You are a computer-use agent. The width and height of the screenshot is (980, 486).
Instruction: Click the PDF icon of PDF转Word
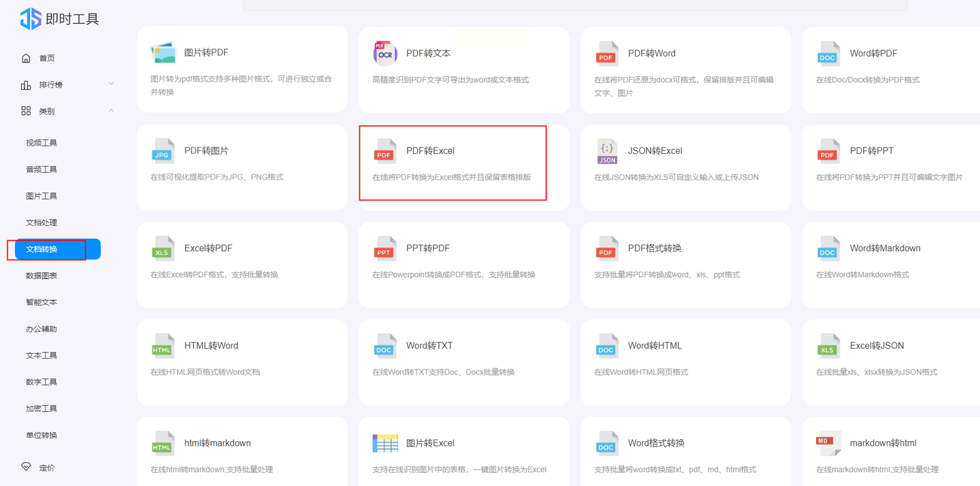607,53
